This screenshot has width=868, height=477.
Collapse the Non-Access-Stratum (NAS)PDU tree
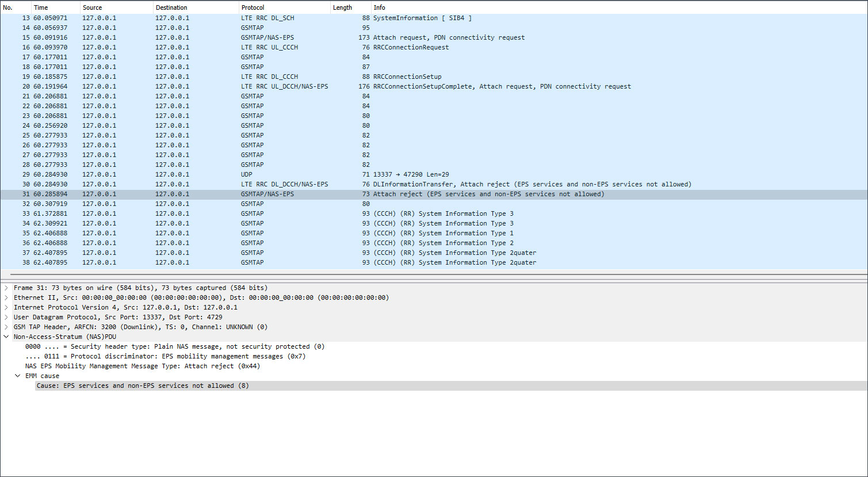tap(6, 337)
